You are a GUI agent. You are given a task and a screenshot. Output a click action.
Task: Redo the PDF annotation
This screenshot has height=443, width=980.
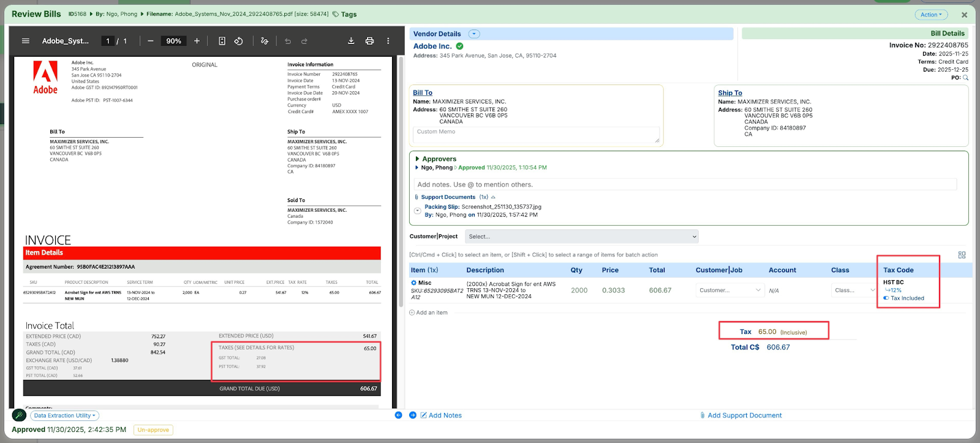click(304, 41)
